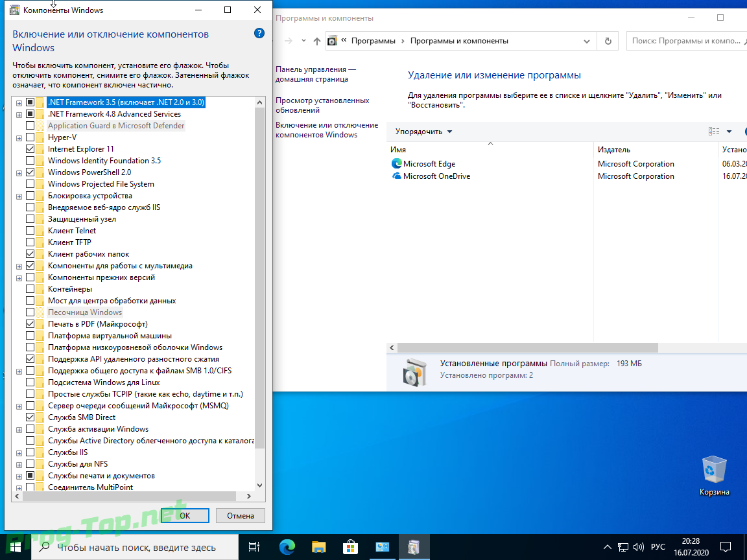
Task: Select the Recycle Bin desktop icon
Action: 714,475
